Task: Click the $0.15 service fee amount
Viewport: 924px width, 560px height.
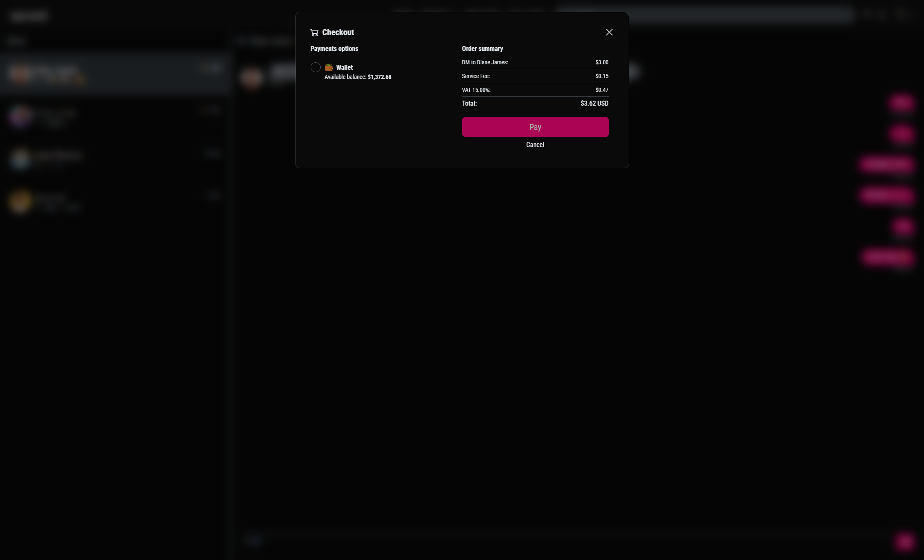Action: point(602,76)
